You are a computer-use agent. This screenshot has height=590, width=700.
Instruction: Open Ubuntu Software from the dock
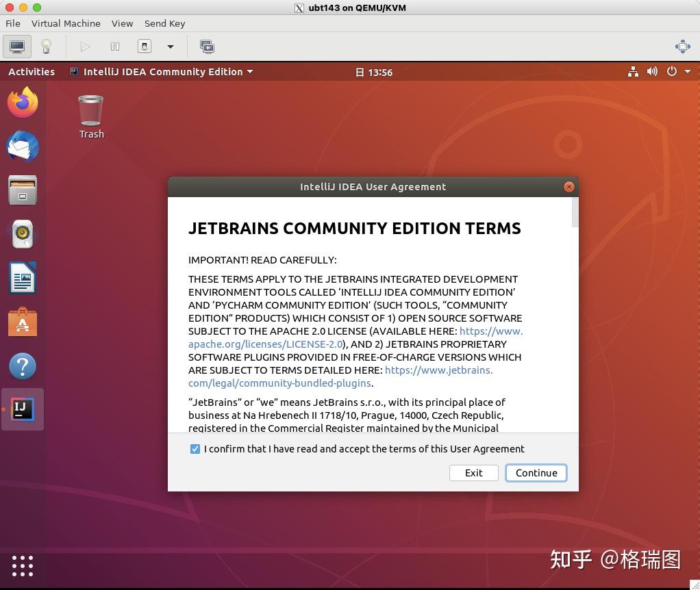click(23, 322)
